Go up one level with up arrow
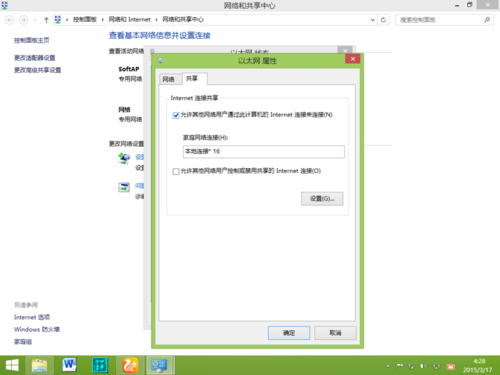Image resolution: width=500 pixels, height=375 pixels. click(46, 20)
